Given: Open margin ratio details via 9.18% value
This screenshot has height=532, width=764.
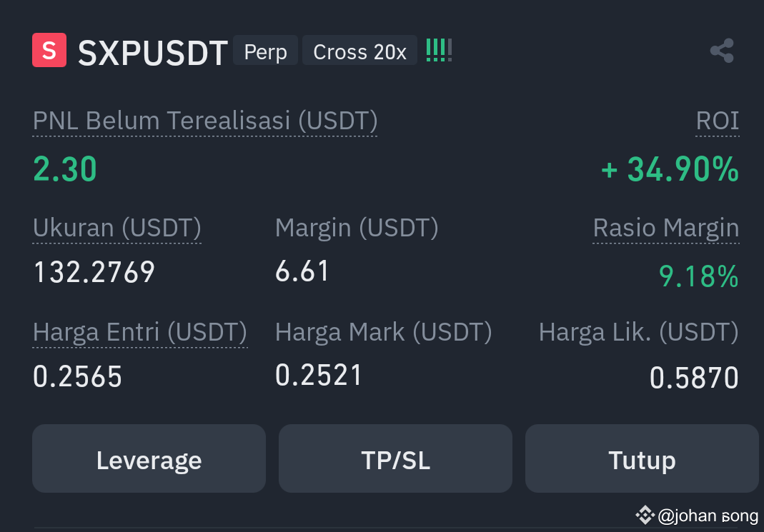Looking at the screenshot, I should [x=698, y=276].
